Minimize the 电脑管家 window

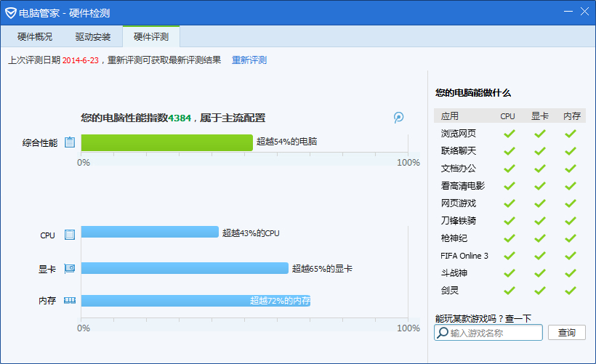[568, 12]
